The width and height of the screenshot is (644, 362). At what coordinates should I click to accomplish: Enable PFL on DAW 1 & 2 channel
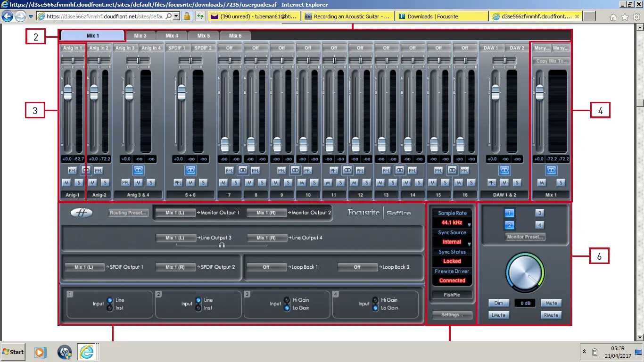(x=492, y=182)
